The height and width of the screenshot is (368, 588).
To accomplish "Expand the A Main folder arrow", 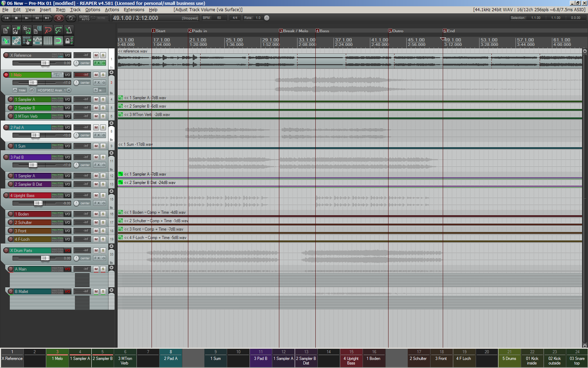I will click(x=111, y=267).
